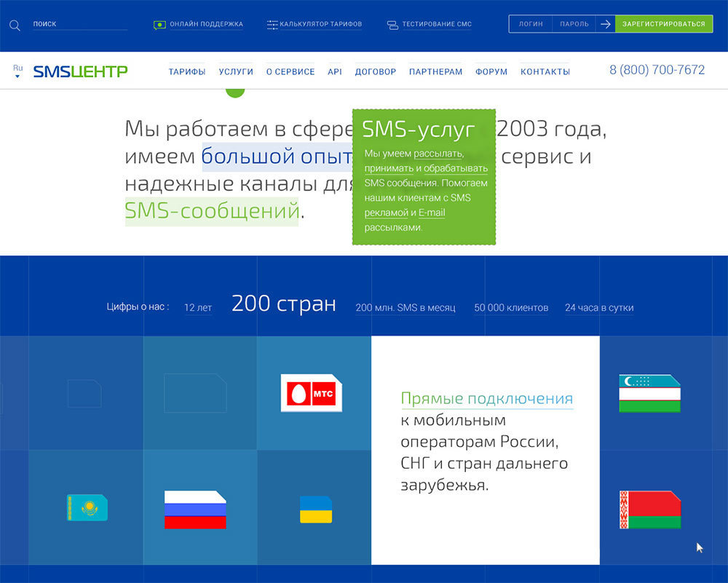
Task: Select the MTS operator SIM card
Action: point(311,393)
